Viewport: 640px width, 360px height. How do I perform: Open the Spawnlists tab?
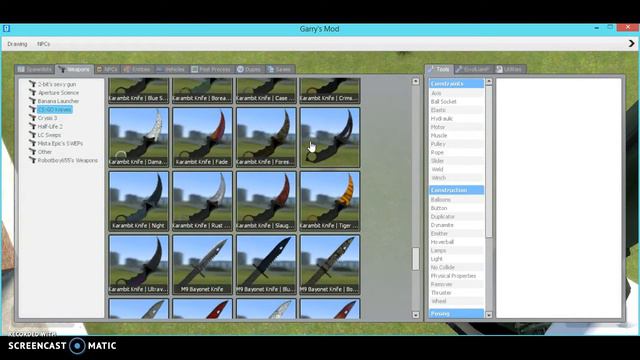(x=35, y=69)
